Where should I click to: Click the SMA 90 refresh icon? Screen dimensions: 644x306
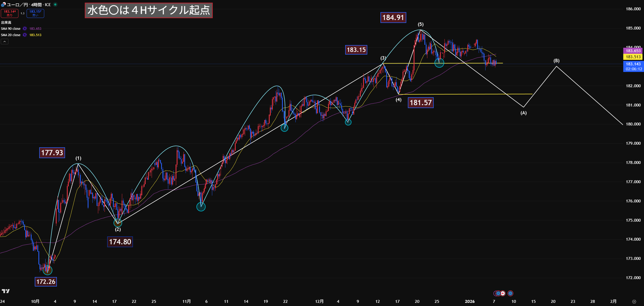coord(25,28)
